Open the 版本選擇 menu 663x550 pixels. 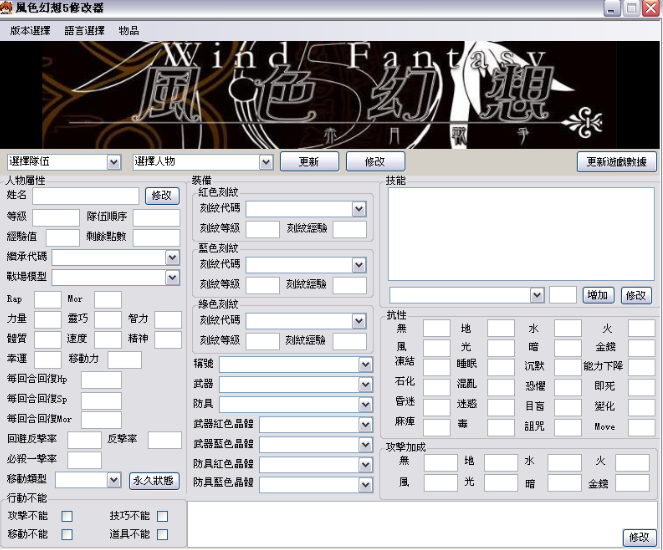[30, 31]
